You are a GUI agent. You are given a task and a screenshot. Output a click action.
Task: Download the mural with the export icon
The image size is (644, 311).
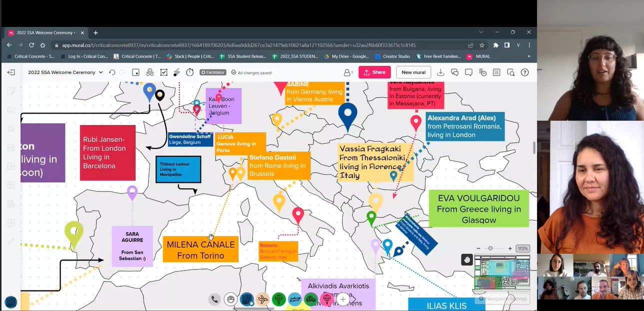click(x=440, y=72)
